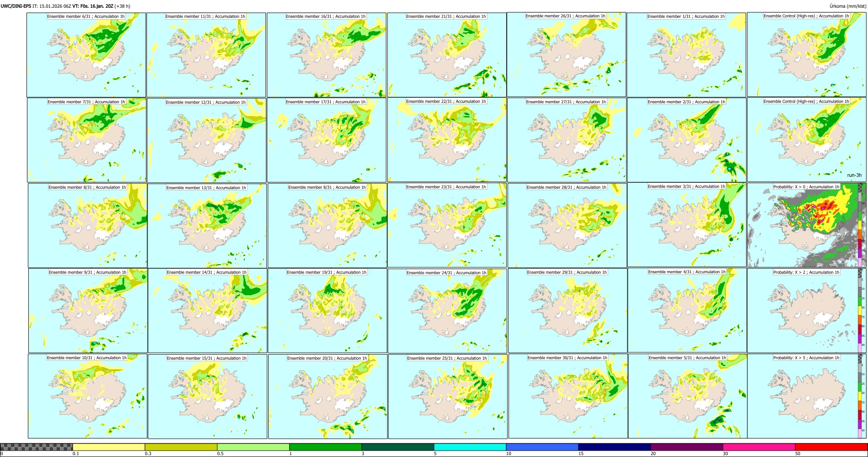The image size is (868, 457).
Task: Click the legend tick label '0.3'
Action: 148,454
